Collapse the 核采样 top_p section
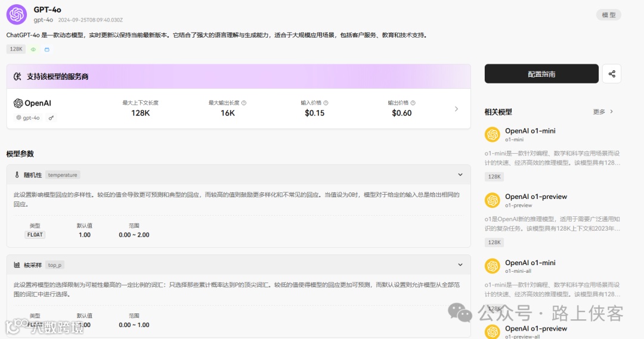Viewport: 644px width, 339px height. (460, 265)
